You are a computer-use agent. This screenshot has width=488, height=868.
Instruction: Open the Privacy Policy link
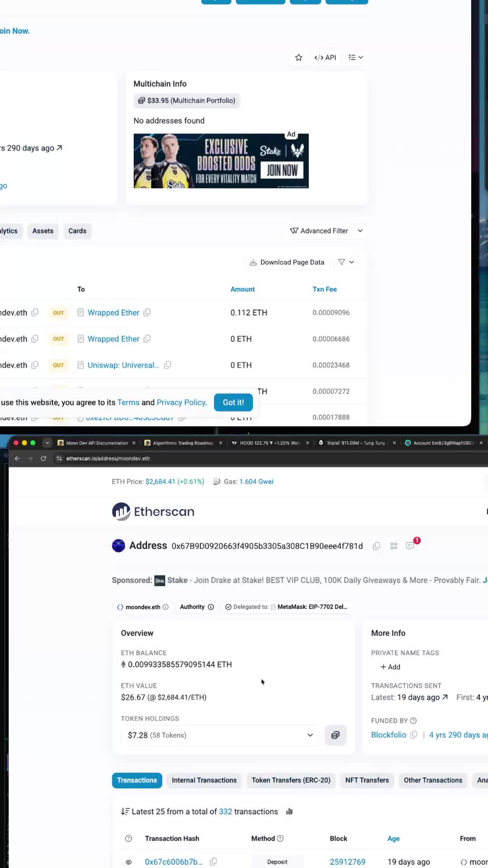tap(181, 402)
